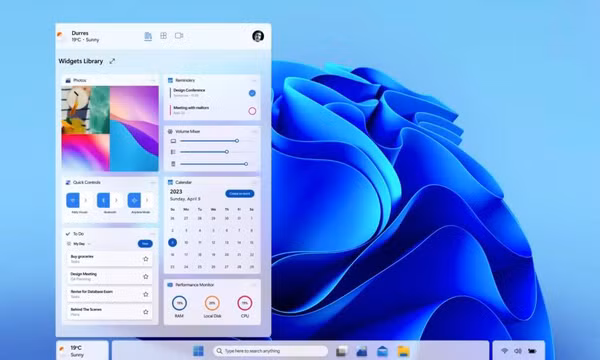The height and width of the screenshot is (360, 600).
Task: Open the Calendar widget more options menu
Action: point(254,182)
